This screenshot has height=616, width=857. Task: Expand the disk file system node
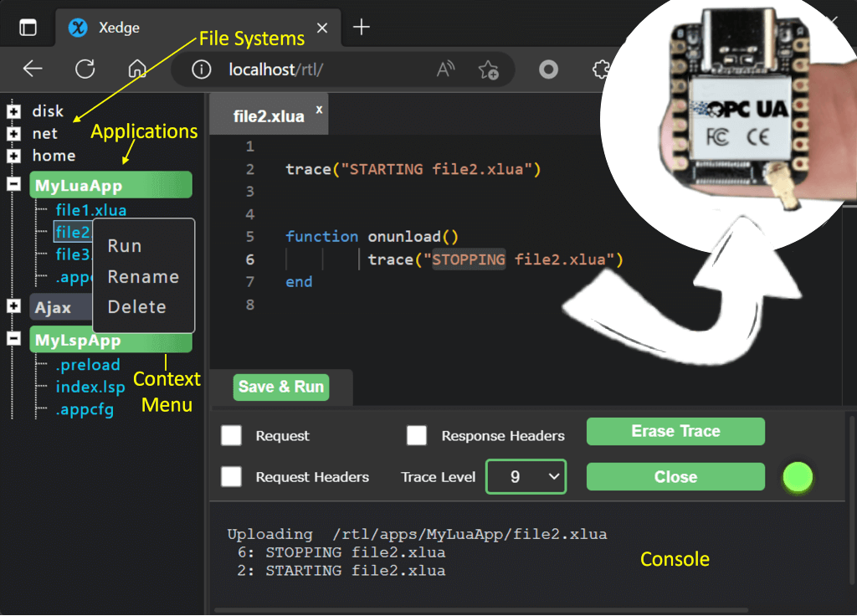(x=14, y=110)
